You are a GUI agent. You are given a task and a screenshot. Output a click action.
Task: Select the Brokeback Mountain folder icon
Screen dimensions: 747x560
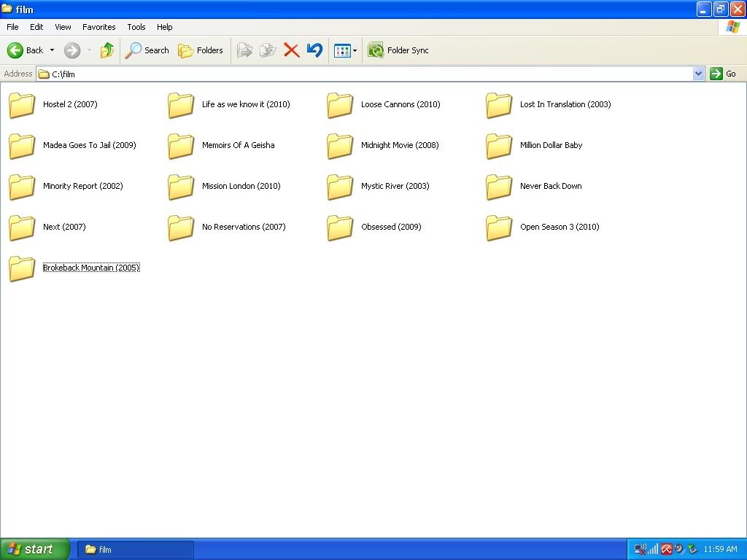pos(22,268)
